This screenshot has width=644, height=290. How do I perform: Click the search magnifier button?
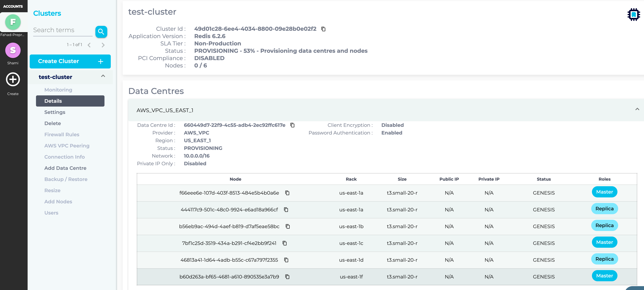point(101,32)
